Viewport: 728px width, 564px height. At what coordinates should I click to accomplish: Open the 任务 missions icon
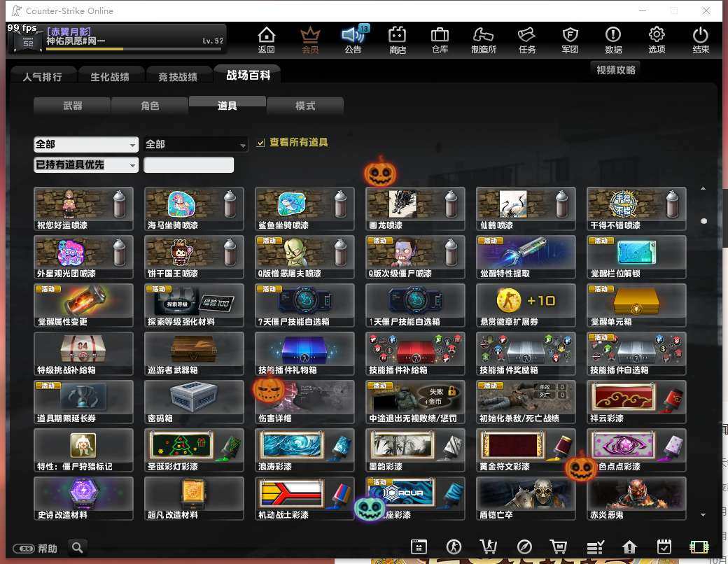(x=527, y=40)
